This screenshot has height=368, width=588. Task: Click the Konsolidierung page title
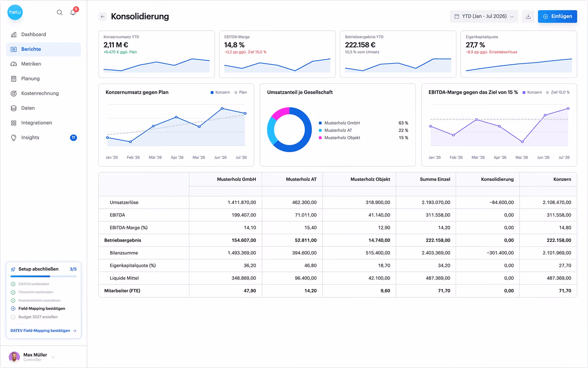(140, 16)
